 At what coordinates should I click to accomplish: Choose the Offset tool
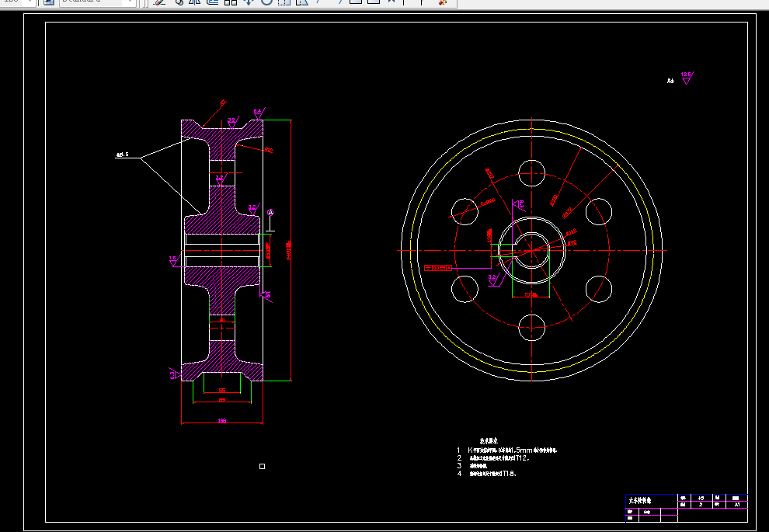[212, 2]
